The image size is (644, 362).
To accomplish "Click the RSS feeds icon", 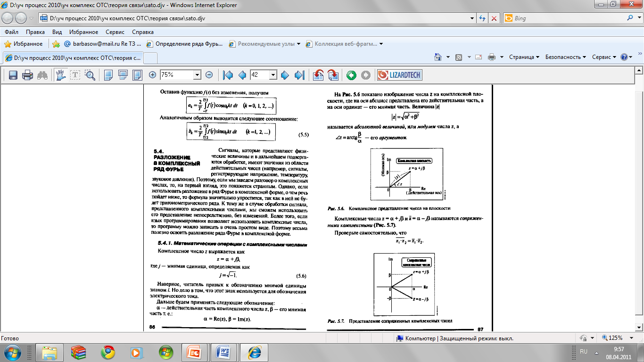I will coord(459,57).
